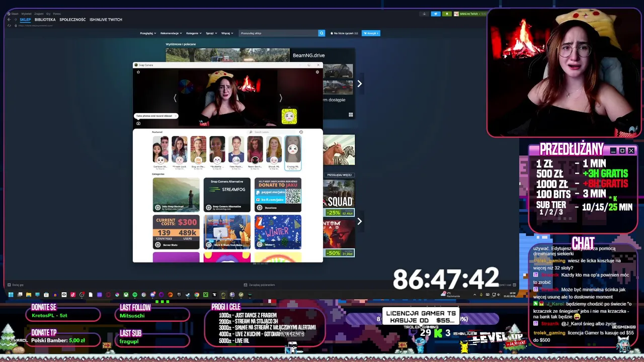
Task: Show next lens with right arrow
Action: 281,99
